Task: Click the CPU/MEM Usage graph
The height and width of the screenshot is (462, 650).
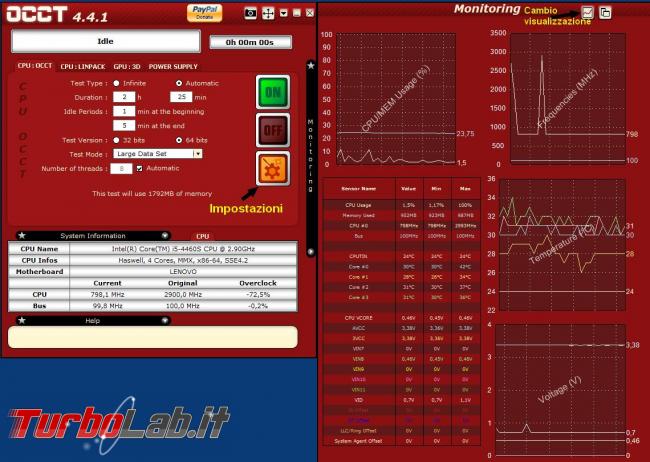Action: [396, 100]
